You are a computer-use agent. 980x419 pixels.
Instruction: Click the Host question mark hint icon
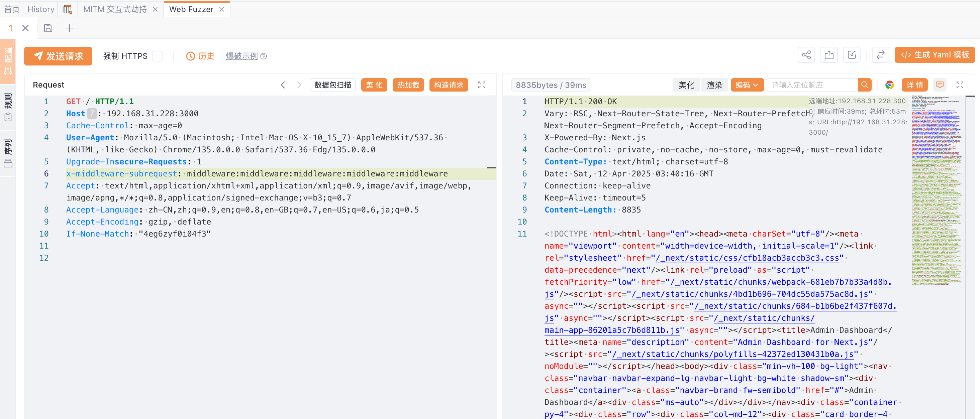[92, 113]
